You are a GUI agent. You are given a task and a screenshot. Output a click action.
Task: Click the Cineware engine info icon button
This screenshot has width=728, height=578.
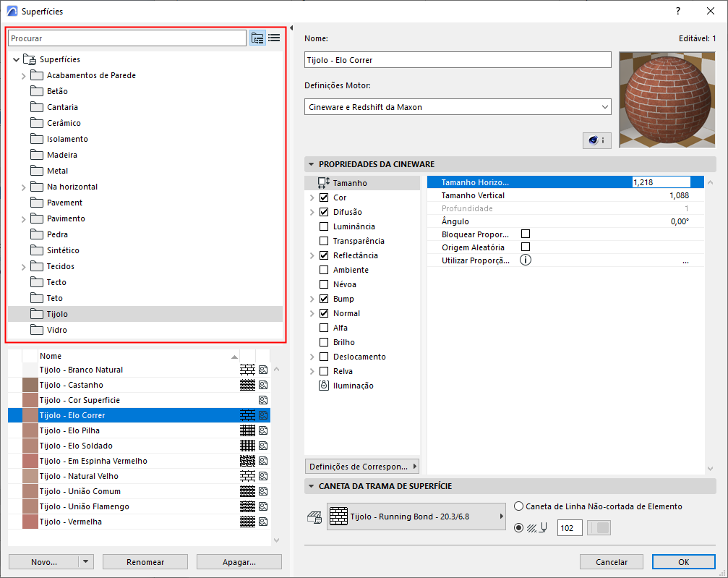coord(596,140)
